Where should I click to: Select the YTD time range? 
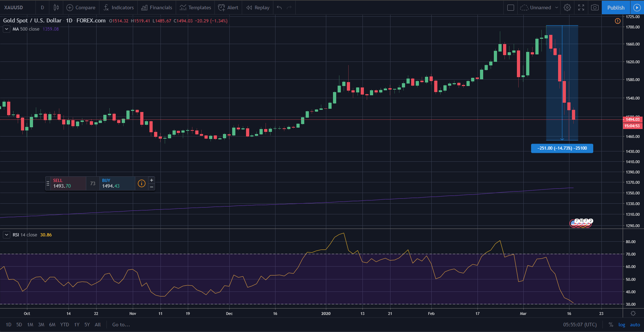pos(65,325)
